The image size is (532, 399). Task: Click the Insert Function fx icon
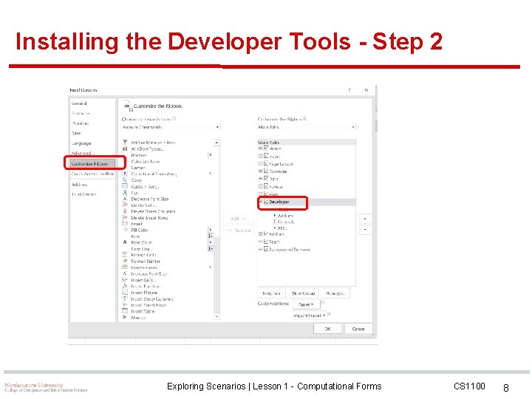pos(125,286)
